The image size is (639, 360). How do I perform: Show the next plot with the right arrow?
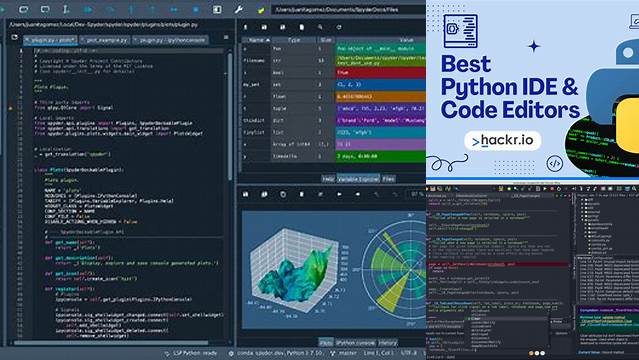point(339,194)
